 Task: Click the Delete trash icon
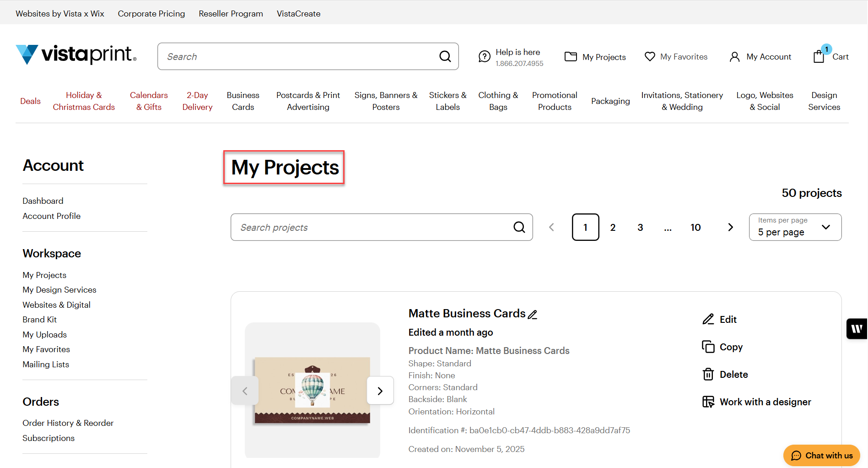pos(708,374)
